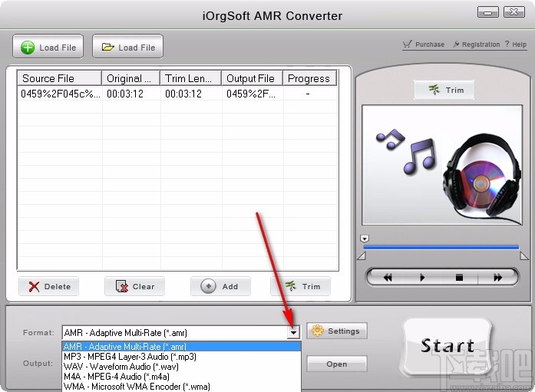Click the 0459%2F... output file cell
Image resolution: width=535 pixels, height=392 pixels.
250,94
